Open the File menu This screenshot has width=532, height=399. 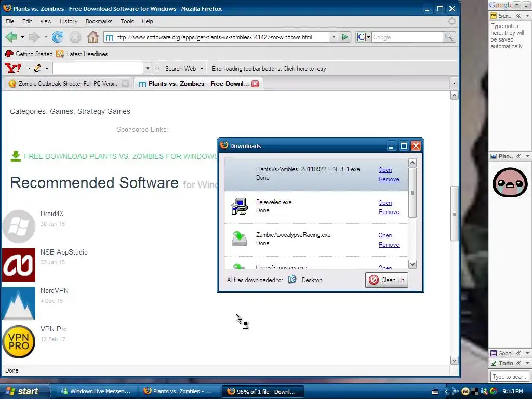pos(10,21)
